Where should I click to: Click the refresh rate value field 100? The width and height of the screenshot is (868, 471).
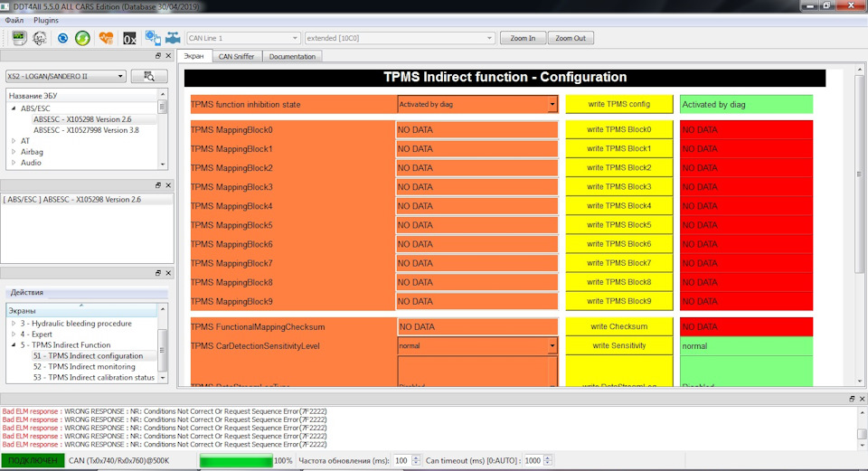[401, 460]
